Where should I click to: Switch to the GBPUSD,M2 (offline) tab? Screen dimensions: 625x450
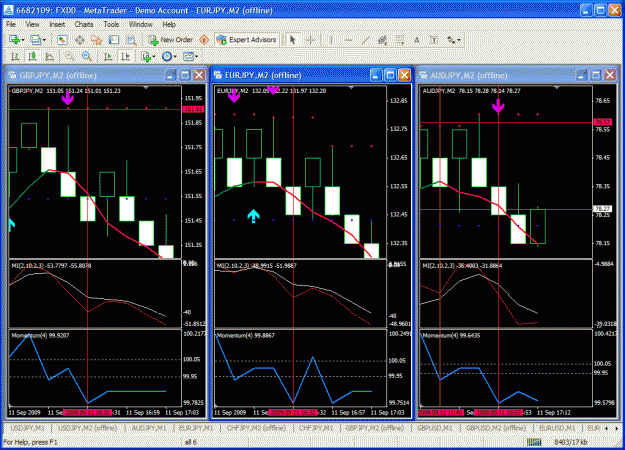coord(496,428)
